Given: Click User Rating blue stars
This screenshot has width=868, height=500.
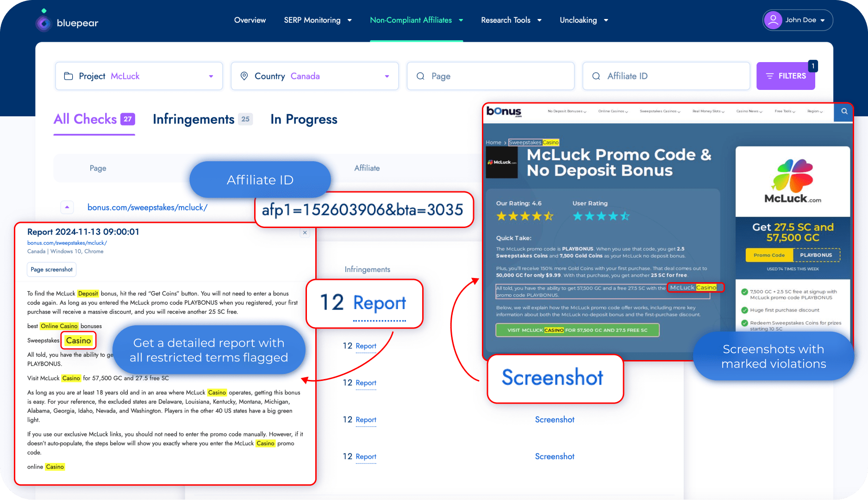Looking at the screenshot, I should tap(601, 216).
